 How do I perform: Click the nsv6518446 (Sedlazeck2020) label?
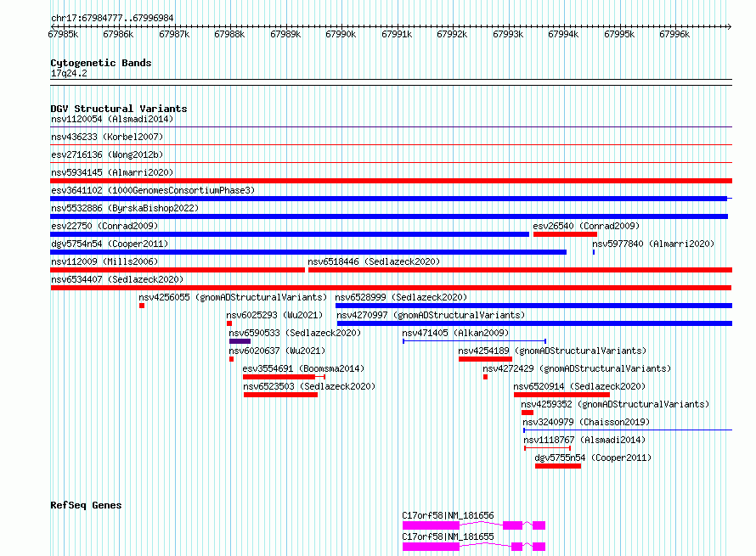pos(374,261)
